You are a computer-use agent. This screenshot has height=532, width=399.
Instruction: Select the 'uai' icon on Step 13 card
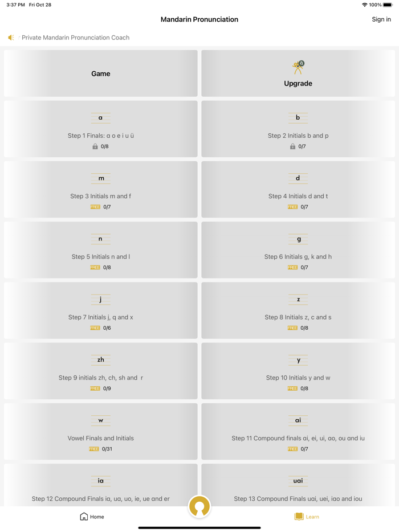pos(298,480)
